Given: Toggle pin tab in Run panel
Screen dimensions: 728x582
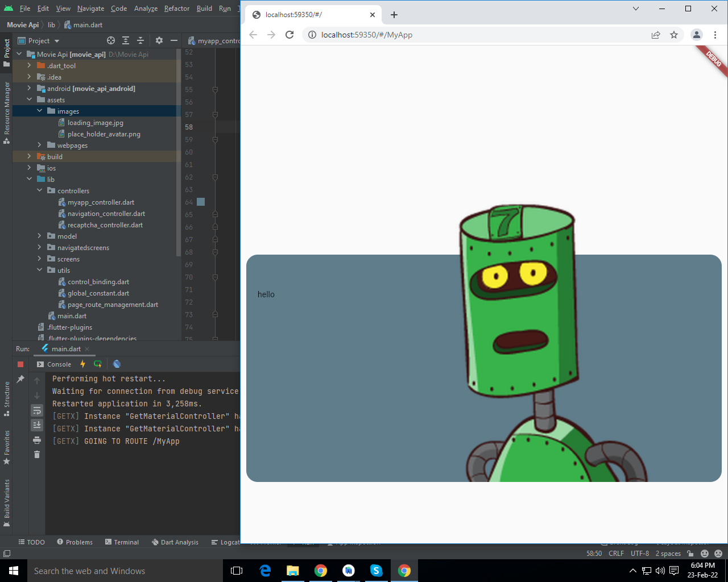Looking at the screenshot, I should click(20, 379).
